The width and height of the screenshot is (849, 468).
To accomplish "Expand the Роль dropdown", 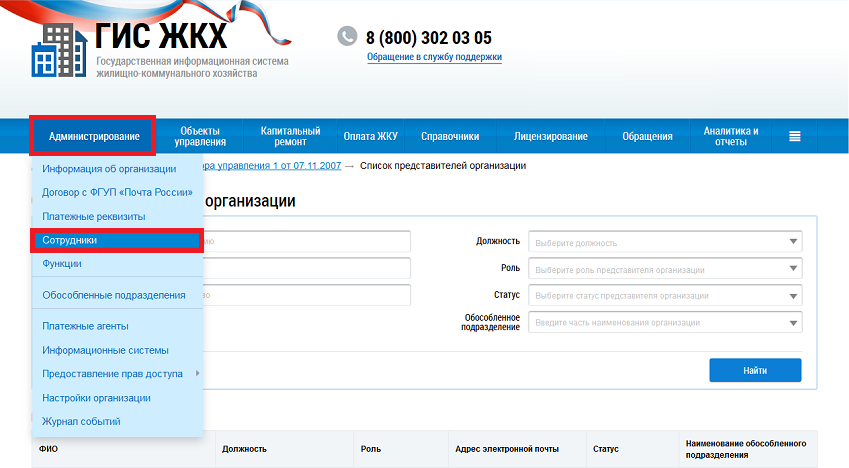I will (665, 269).
